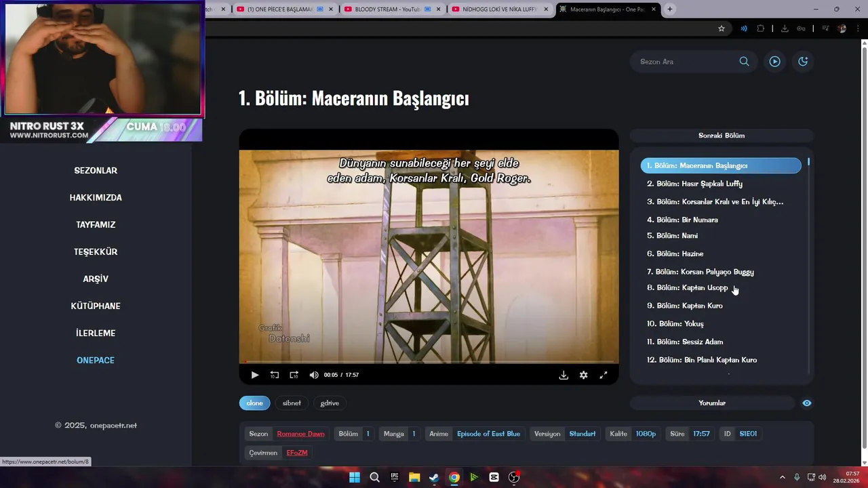Select 12. Bölüm: Bin Planlı Kaptan Kuro
The image size is (868, 488).
[x=721, y=360]
